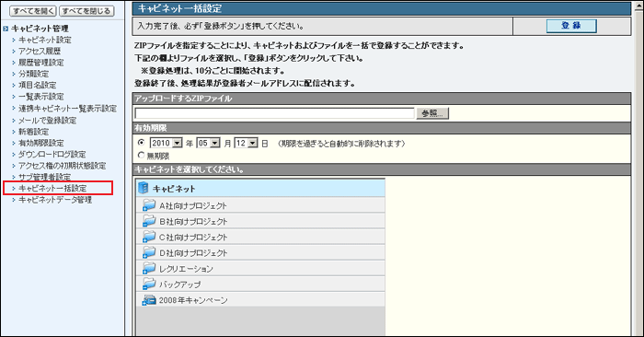
Task: Open アクセス権の初期状態設定 link
Action: (x=62, y=166)
